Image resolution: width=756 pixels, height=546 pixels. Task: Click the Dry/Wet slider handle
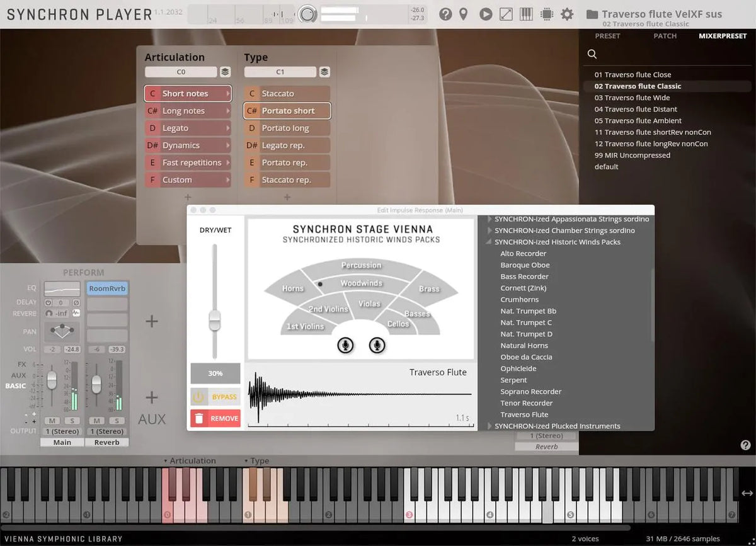(215, 320)
